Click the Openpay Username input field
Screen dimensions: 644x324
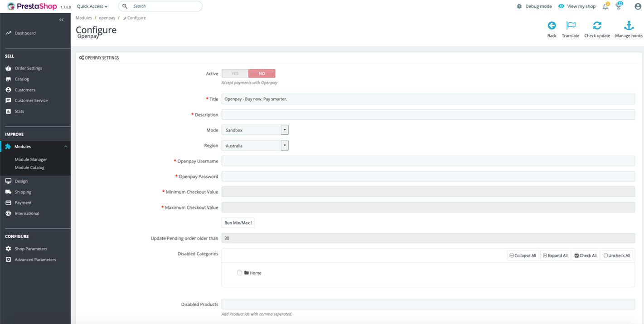[x=428, y=161]
